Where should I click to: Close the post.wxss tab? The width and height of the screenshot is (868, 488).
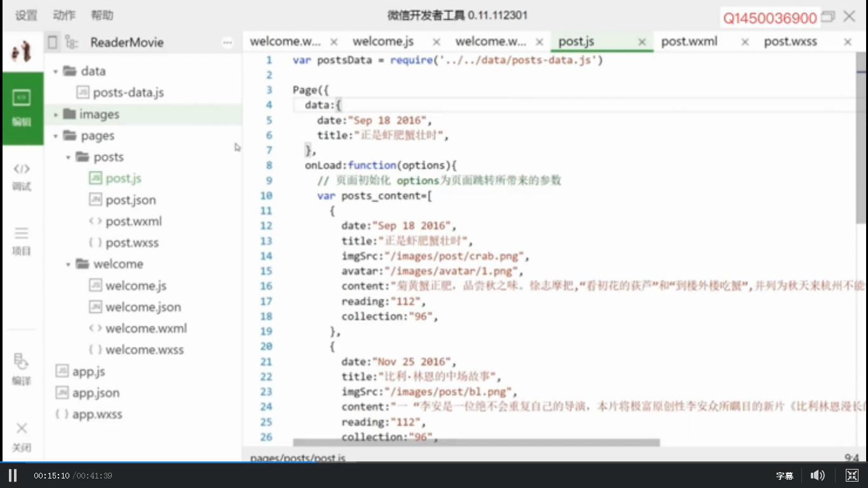coord(848,42)
